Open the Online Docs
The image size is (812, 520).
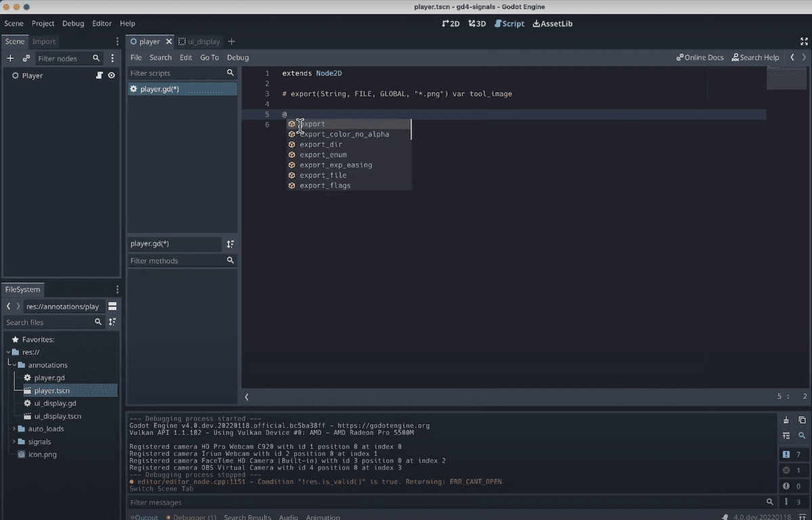(x=700, y=58)
